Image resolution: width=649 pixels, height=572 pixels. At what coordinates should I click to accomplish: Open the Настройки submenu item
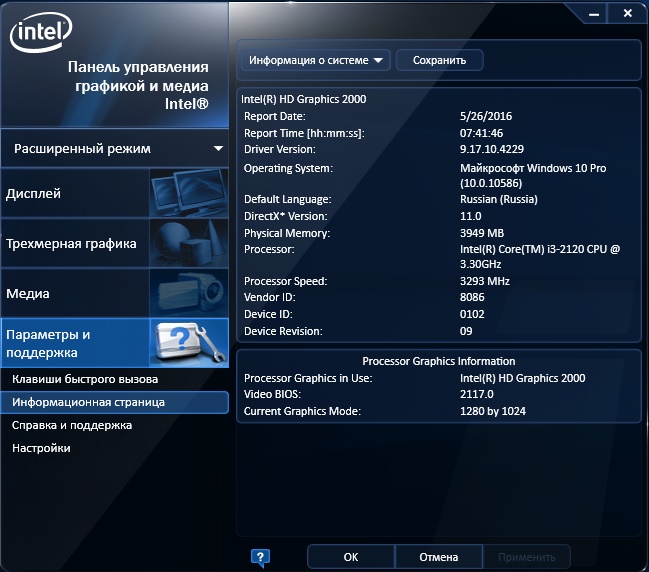pos(41,448)
